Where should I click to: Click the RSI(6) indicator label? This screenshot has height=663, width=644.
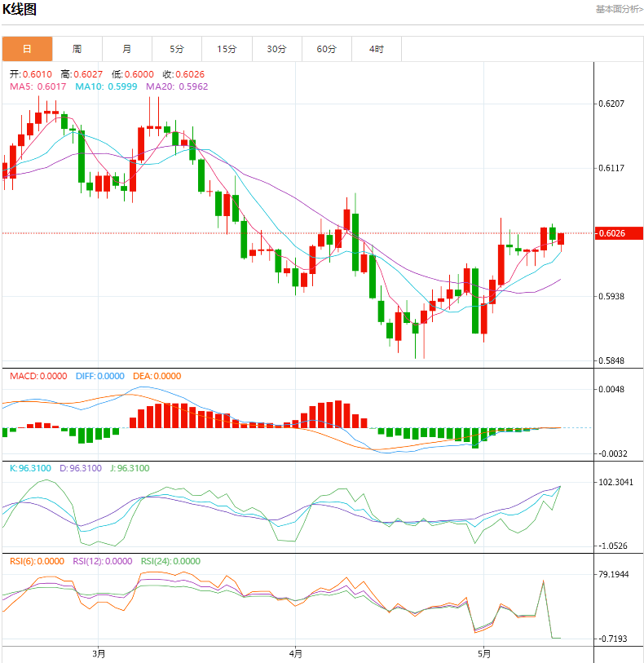pyautogui.click(x=37, y=561)
